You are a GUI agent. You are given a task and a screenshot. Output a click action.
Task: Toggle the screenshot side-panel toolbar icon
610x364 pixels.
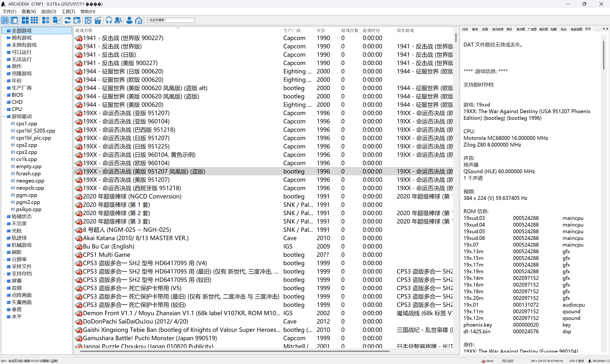coord(14,20)
